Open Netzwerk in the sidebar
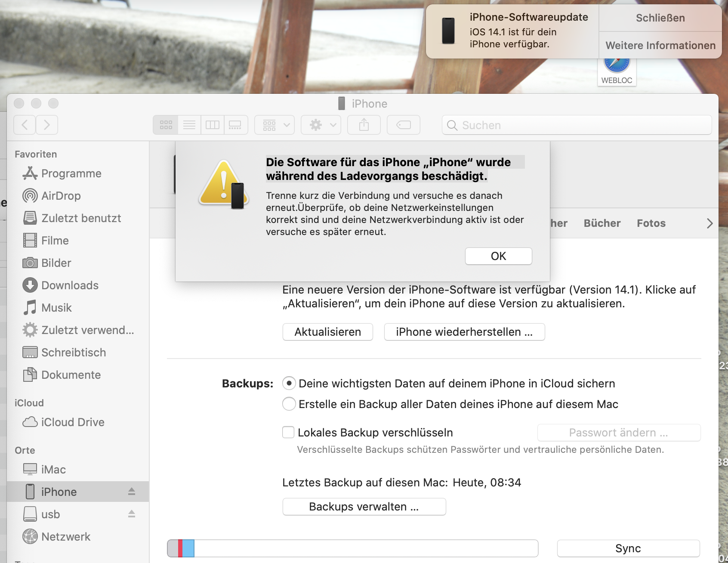The image size is (728, 563). pos(78,537)
